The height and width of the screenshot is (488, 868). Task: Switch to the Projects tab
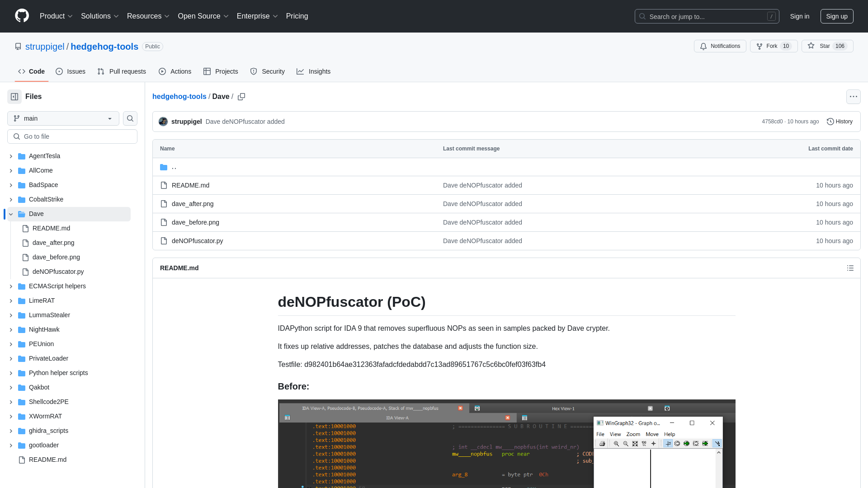(220, 71)
